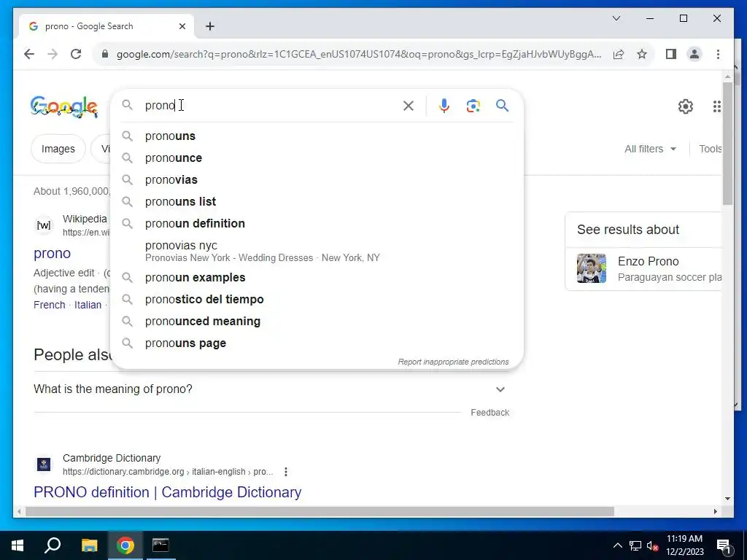The height and width of the screenshot is (560, 747).
Task: Open the Tools search options
Action: pyautogui.click(x=710, y=149)
